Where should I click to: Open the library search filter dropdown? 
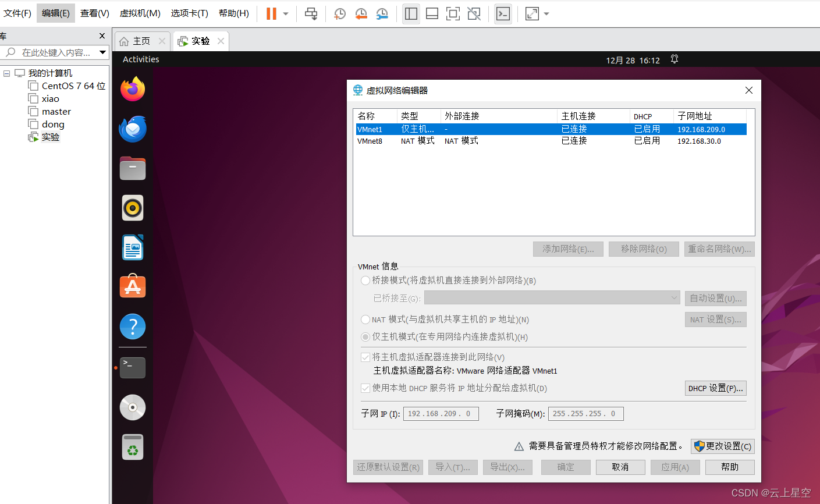(x=103, y=52)
